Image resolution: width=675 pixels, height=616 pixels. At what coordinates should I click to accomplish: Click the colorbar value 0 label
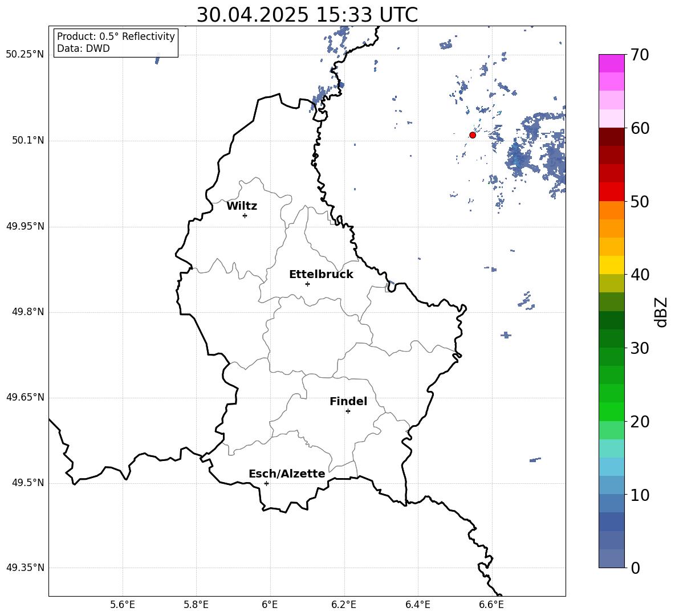tap(635, 568)
